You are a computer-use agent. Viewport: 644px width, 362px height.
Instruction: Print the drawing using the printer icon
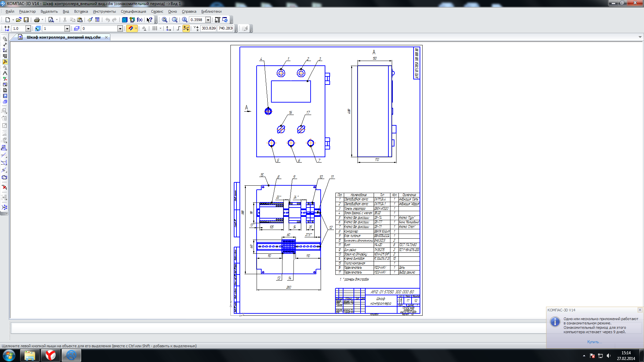point(37,20)
